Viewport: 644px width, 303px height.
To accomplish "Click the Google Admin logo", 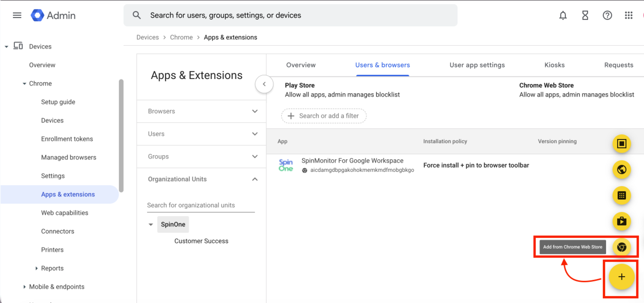I will click(x=53, y=15).
